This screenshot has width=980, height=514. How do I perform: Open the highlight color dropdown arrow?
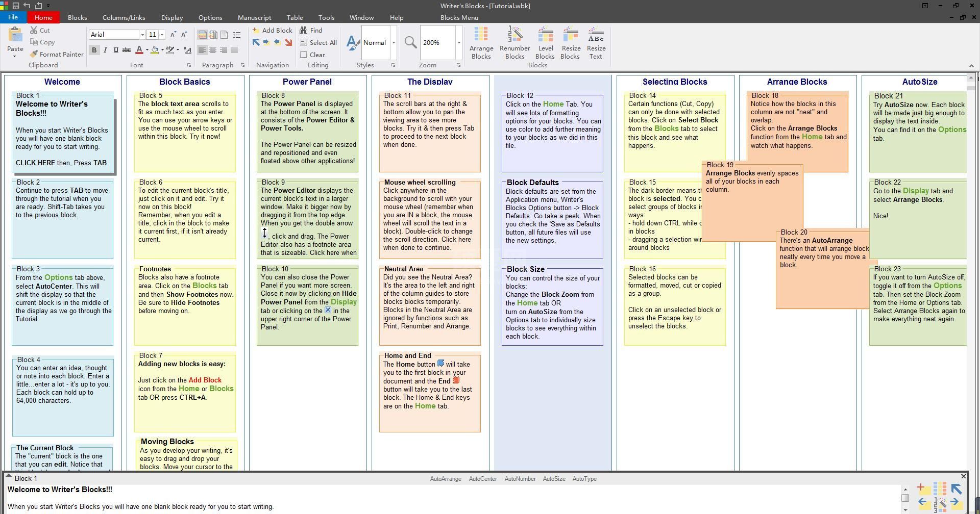coord(178,50)
